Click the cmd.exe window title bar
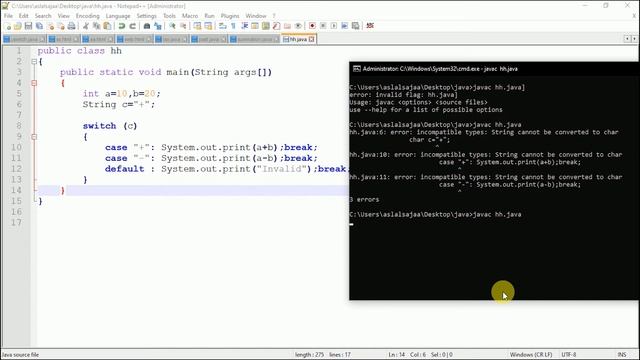This screenshot has height=360, width=640. click(x=494, y=69)
